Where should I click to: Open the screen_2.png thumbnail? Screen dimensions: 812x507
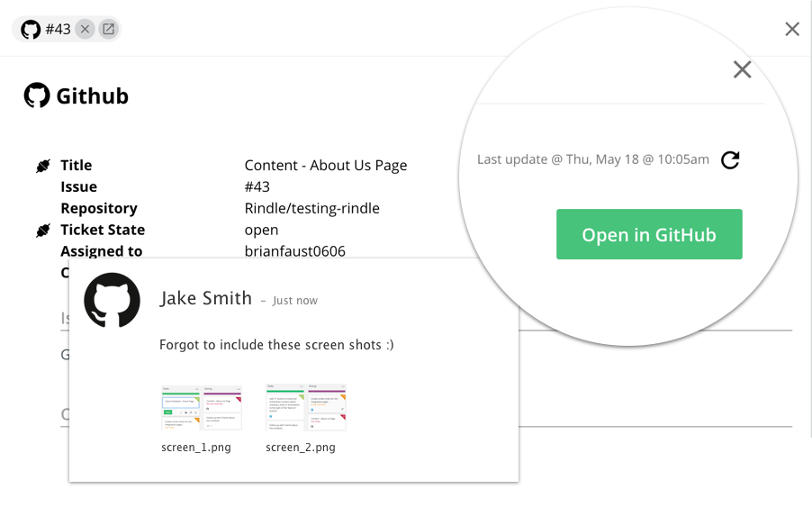pyautogui.click(x=305, y=408)
